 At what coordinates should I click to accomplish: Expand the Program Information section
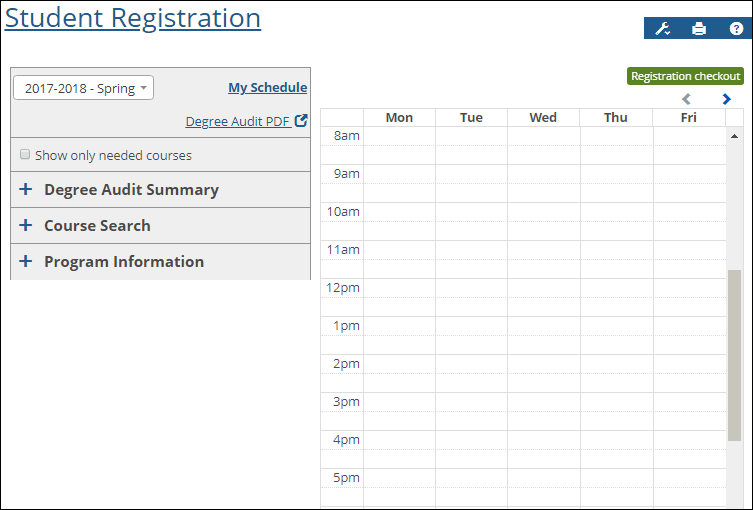click(x=160, y=262)
